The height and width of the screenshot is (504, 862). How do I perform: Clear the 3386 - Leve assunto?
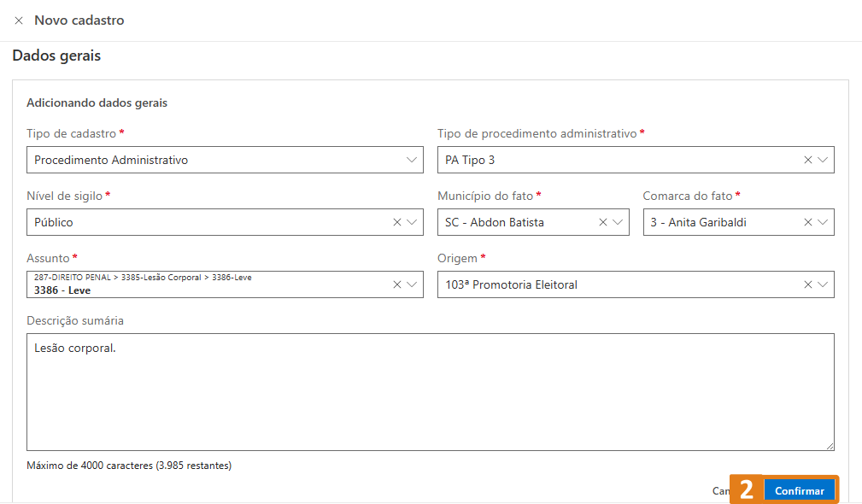pyautogui.click(x=397, y=284)
